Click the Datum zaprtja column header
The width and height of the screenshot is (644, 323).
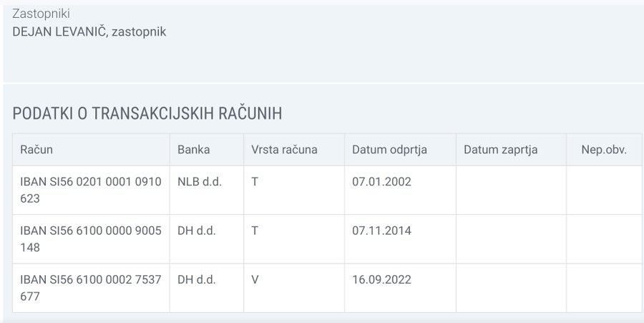(x=511, y=150)
